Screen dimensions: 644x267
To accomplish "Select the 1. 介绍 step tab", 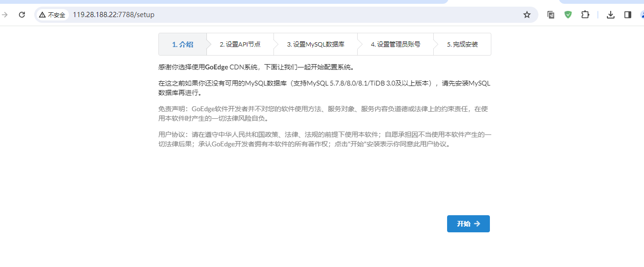I will 183,44.
